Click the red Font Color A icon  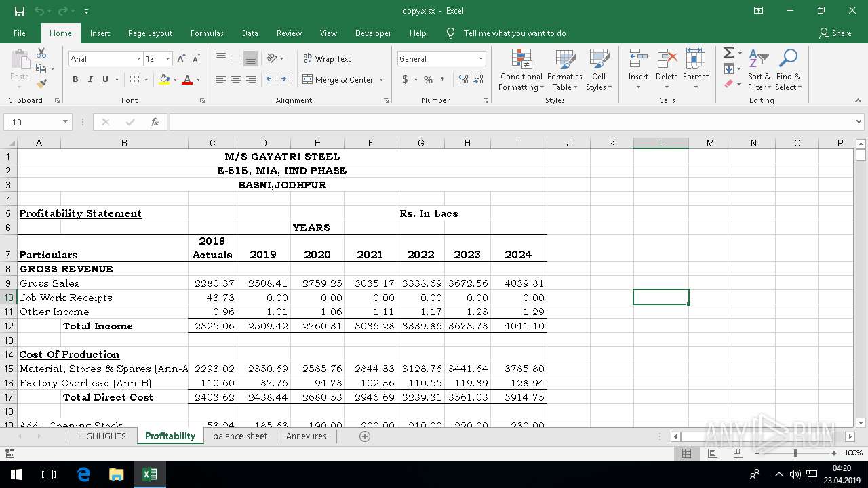(187, 79)
